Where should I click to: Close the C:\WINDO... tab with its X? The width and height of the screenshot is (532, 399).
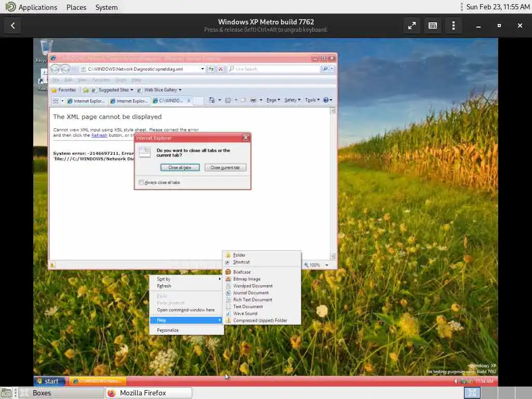189,101
